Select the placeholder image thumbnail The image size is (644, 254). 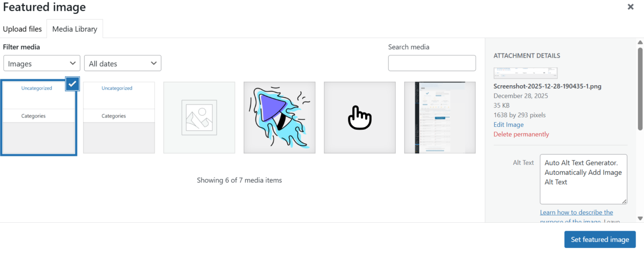click(199, 117)
